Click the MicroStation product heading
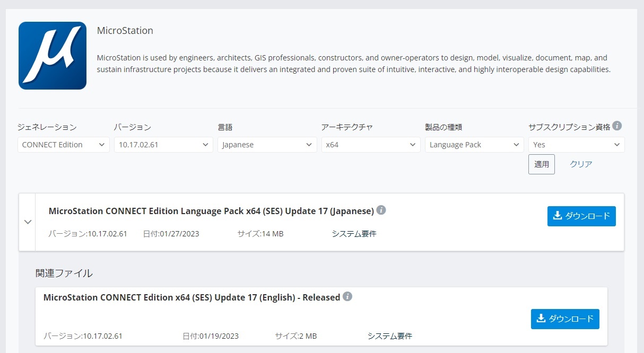The width and height of the screenshot is (644, 353). [125, 30]
